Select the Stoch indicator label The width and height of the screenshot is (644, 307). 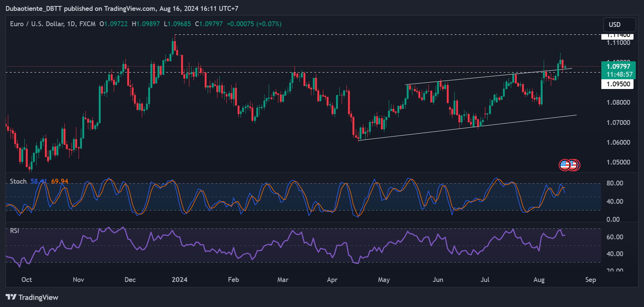pos(18,181)
